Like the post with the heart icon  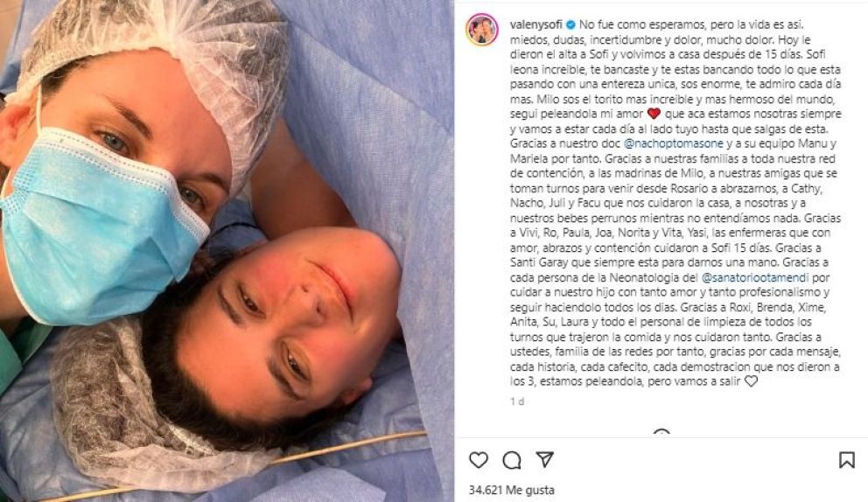[479, 460]
